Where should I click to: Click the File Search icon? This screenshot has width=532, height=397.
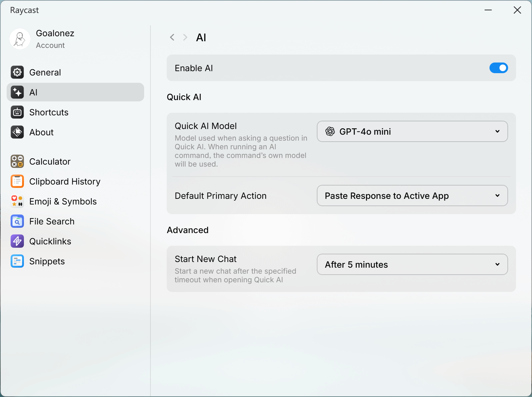(17, 221)
